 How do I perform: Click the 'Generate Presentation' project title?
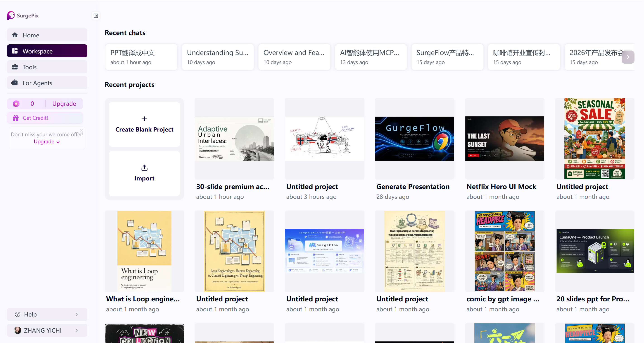413,187
